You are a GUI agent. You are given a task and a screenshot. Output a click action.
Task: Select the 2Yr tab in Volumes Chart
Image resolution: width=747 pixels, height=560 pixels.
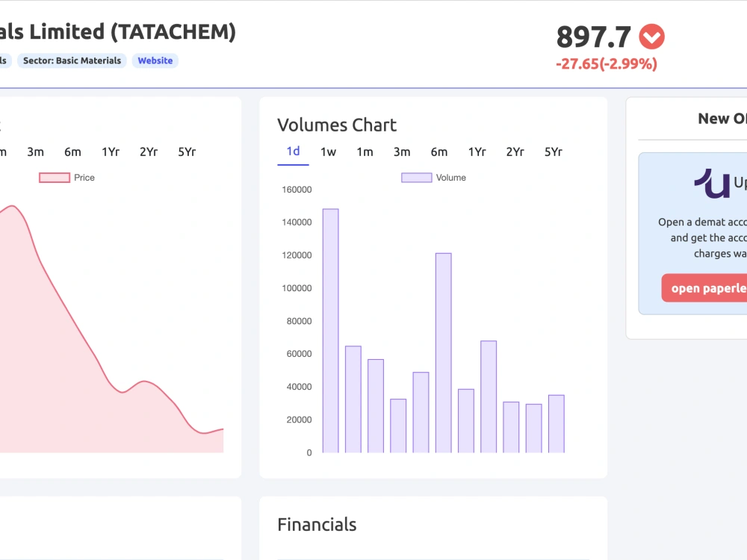click(515, 152)
